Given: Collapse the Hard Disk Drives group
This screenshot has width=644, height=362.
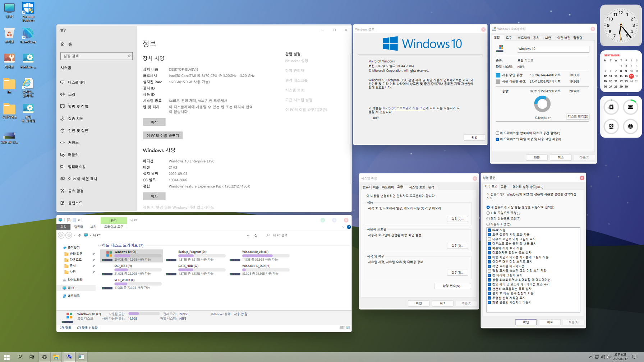Looking at the screenshot, I should tap(100, 246).
